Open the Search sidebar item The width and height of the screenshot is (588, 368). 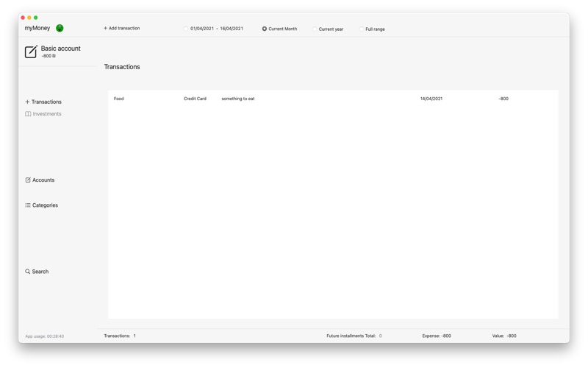[x=37, y=272]
